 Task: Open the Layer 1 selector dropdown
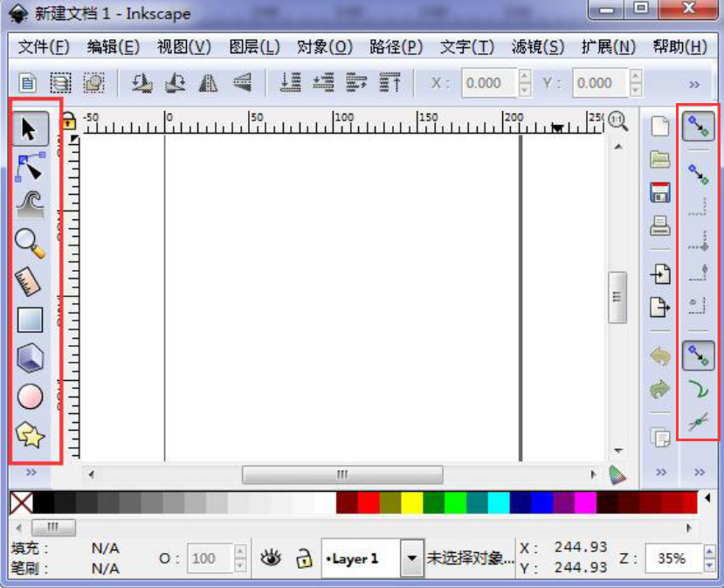point(410,557)
